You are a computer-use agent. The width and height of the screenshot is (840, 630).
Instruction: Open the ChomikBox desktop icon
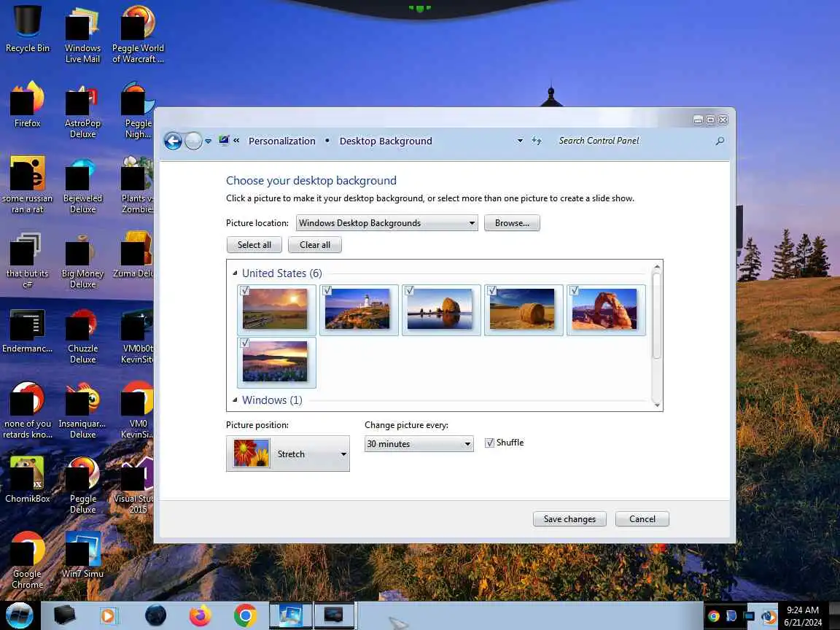pyautogui.click(x=27, y=480)
